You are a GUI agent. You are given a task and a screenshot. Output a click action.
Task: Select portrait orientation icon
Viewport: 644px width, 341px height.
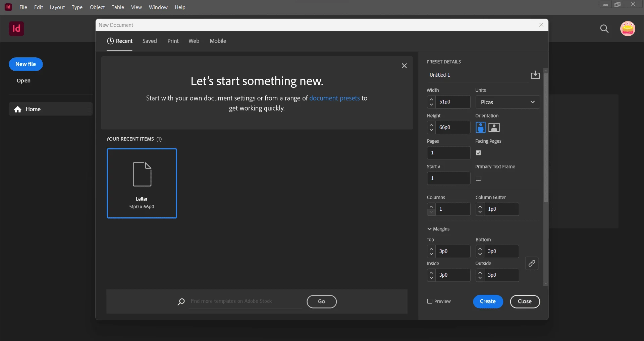pos(480,127)
